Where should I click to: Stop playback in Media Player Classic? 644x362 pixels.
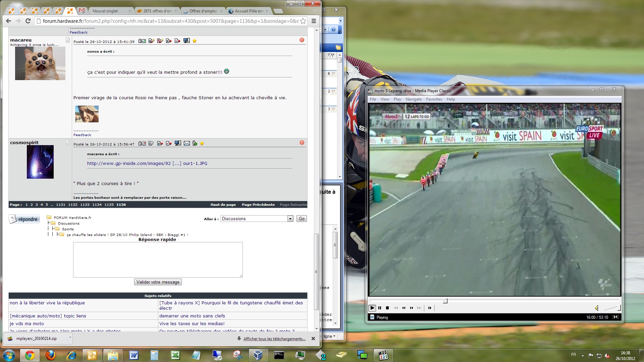pos(387,308)
